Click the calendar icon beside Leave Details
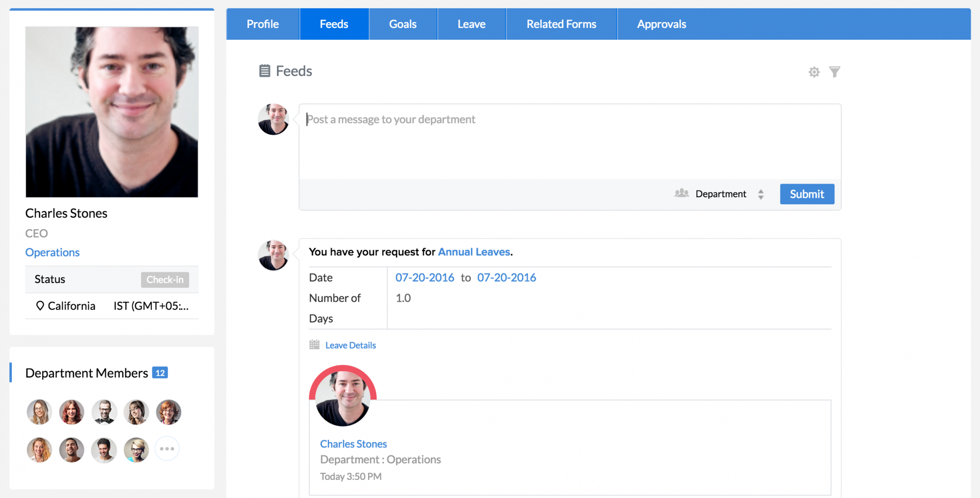The height and width of the screenshot is (498, 980). pos(315,345)
